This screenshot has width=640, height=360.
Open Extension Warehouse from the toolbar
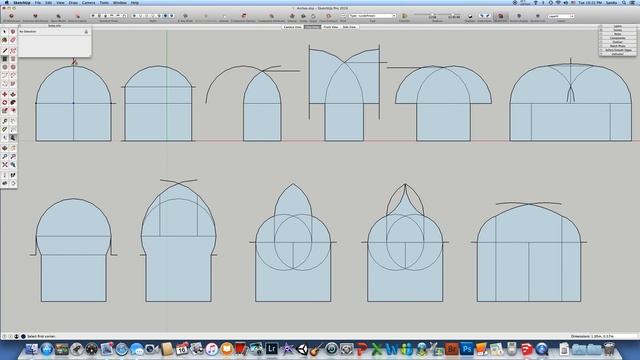click(35, 17)
